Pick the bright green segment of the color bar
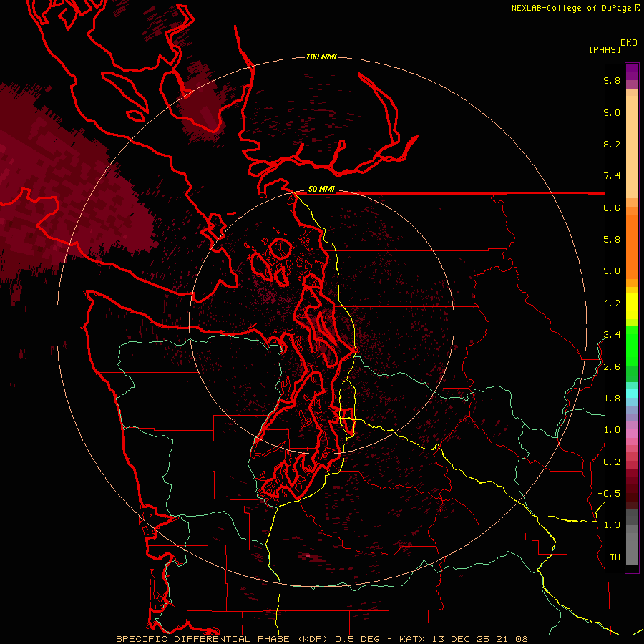 (x=632, y=345)
